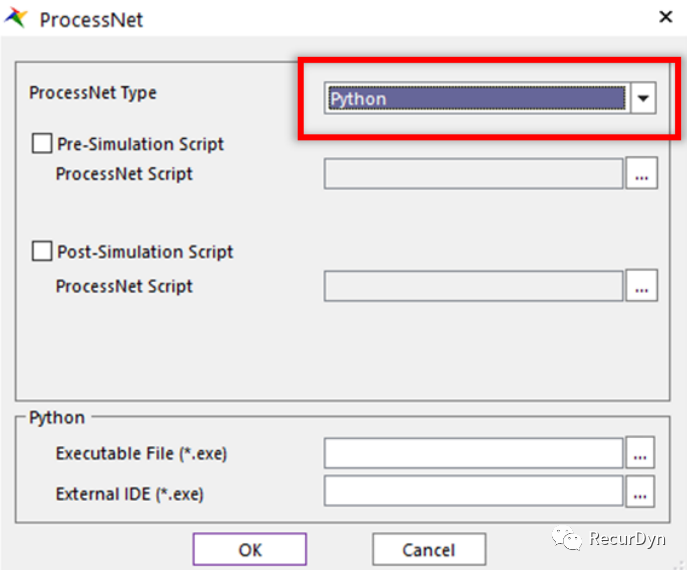The height and width of the screenshot is (570, 687).
Task: Click the Pre-Simulation Script label text
Action: pos(140,144)
